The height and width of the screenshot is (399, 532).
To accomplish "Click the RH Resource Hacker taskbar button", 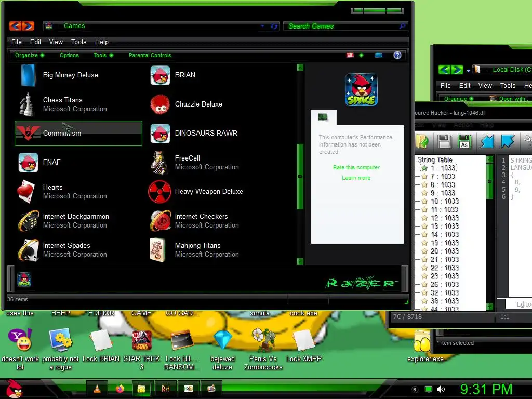I will (166, 389).
